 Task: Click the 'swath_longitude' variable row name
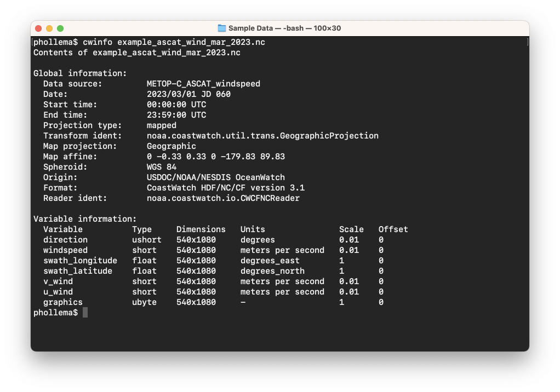tap(80, 261)
